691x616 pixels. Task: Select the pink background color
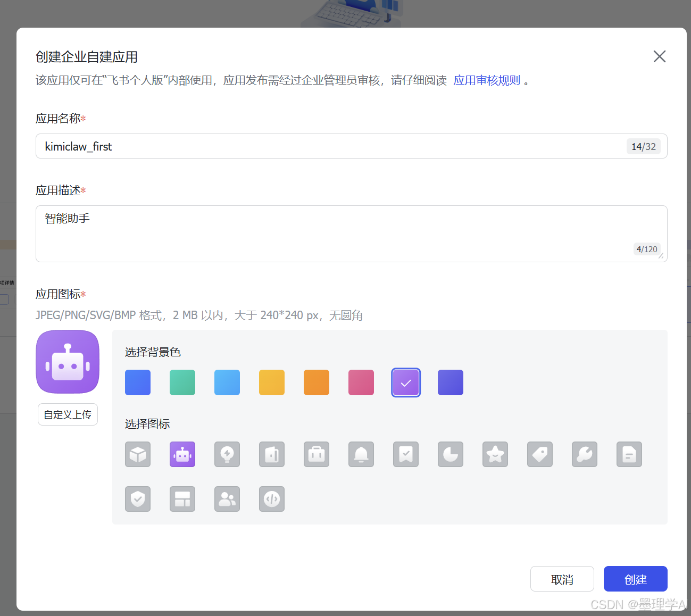(361, 382)
